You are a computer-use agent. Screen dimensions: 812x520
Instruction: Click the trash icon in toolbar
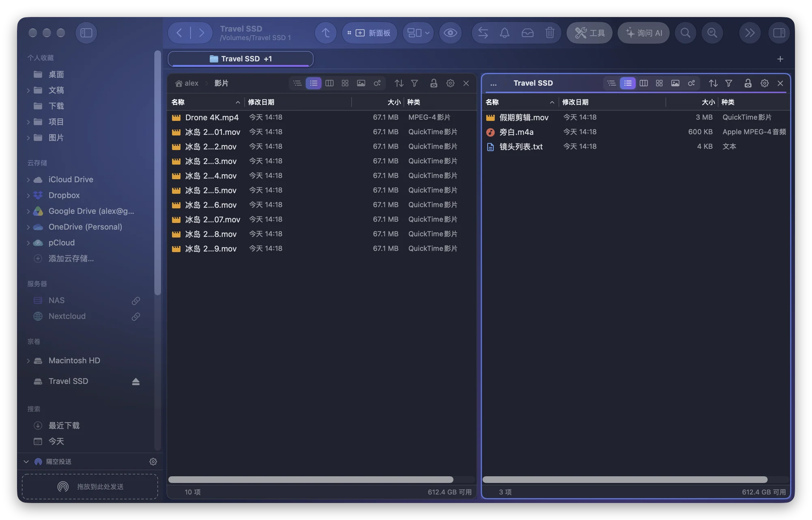coord(550,33)
